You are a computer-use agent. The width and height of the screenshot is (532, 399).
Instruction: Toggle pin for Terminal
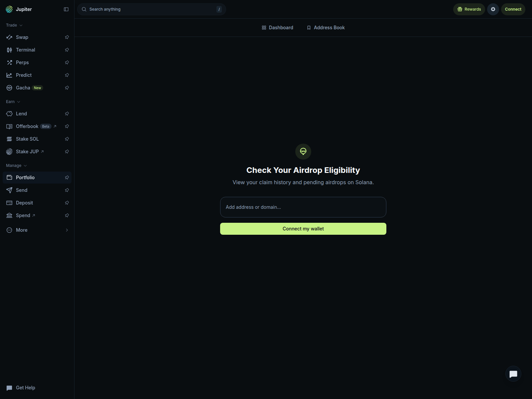pos(67,50)
